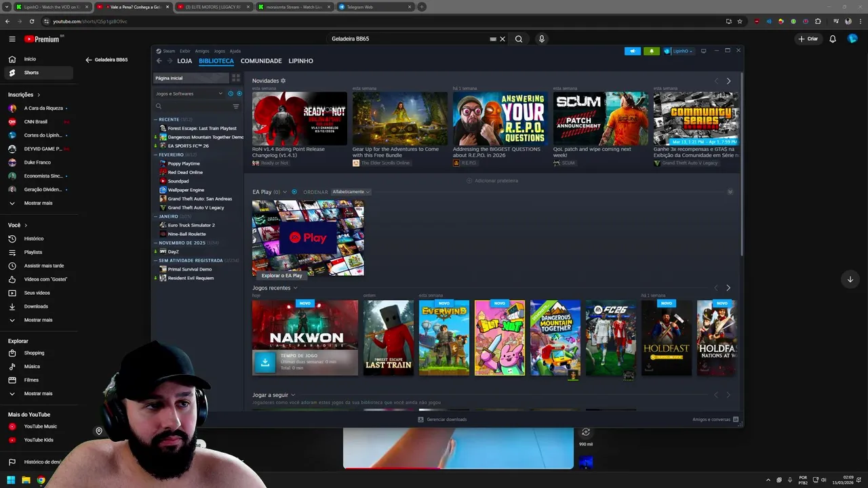Click YouTube voice search microphone

pyautogui.click(x=542, y=39)
